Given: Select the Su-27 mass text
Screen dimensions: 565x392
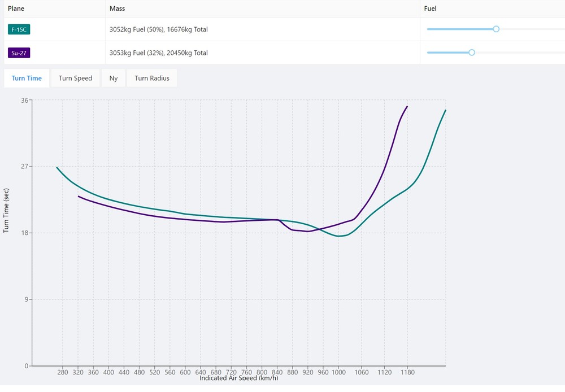Looking at the screenshot, I should [158, 53].
